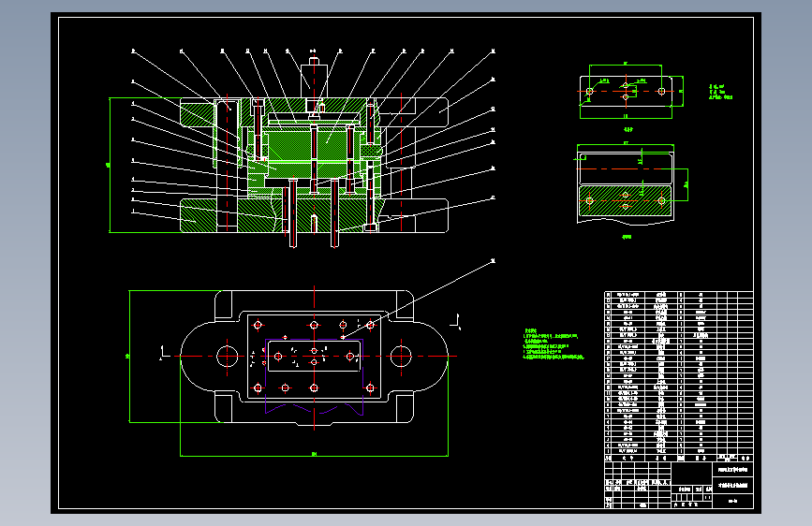Viewport: 812px width, 526px height.
Task: Click the vertical dimension left of plan view
Action: pos(128,357)
